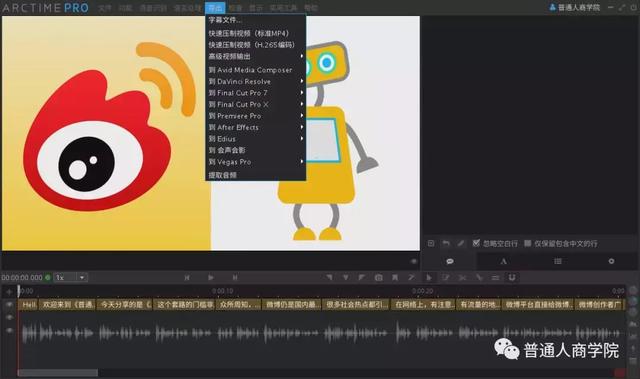
Task: Click the horizontal scrollbar thumb below the waveform
Action: tap(58, 373)
